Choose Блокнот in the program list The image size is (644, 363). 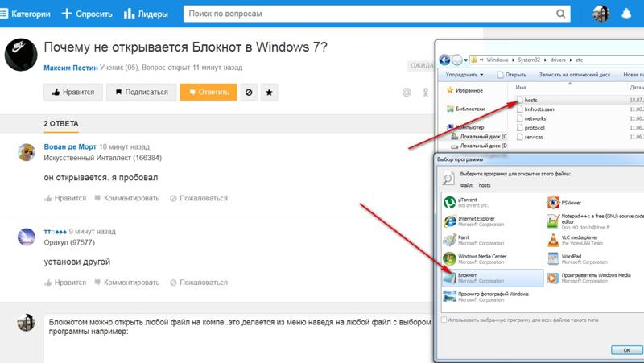tap(493, 278)
